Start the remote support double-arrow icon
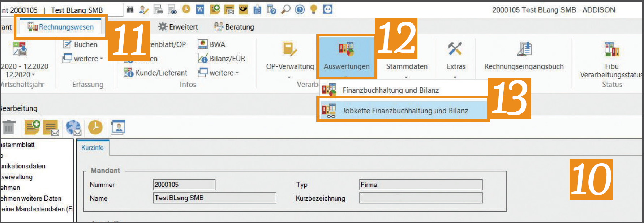 (x=328, y=9)
